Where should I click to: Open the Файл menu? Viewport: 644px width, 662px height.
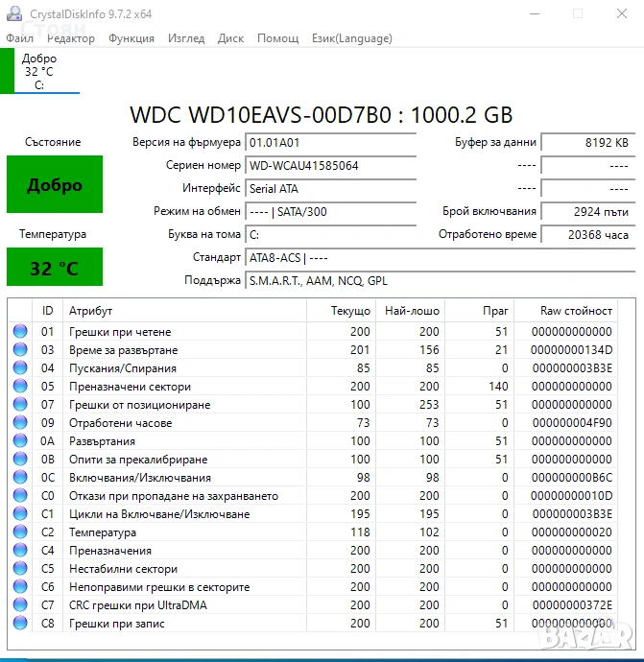click(19, 38)
